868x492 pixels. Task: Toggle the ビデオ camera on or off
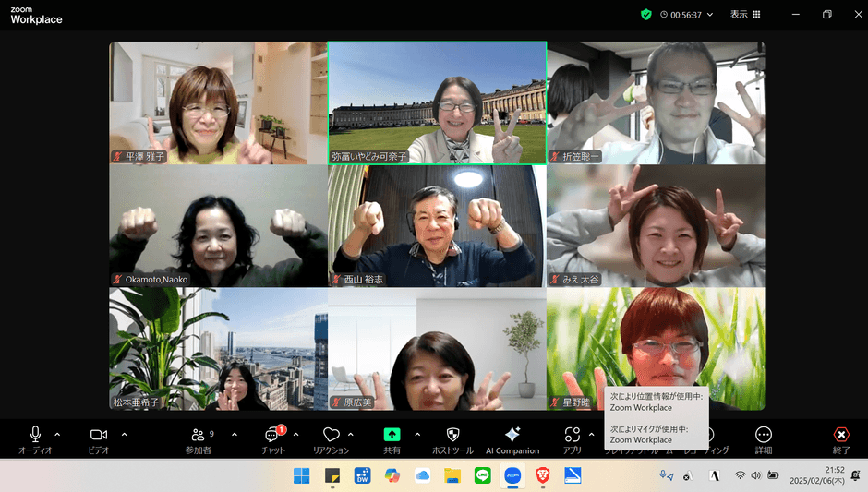click(x=98, y=436)
